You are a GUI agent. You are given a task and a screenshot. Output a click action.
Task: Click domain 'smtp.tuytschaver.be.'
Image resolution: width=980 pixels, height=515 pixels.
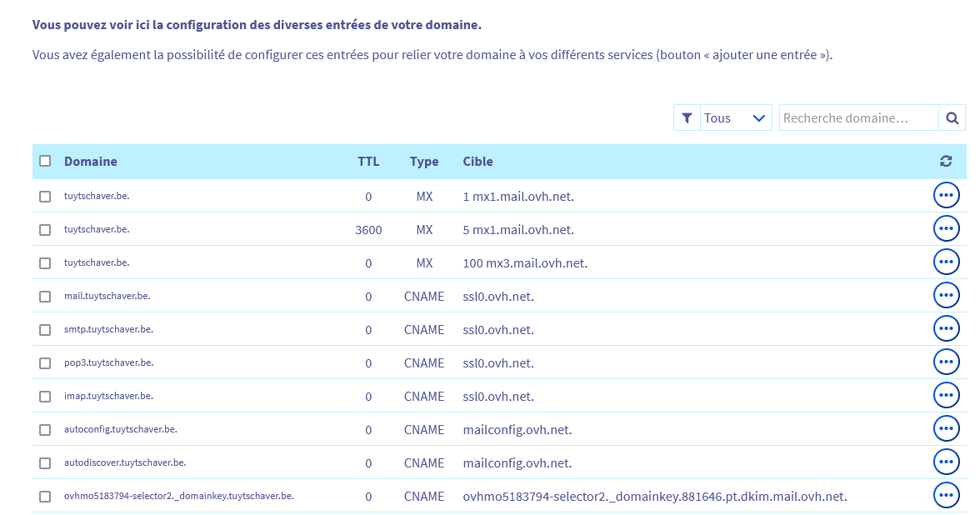pyautogui.click(x=108, y=329)
